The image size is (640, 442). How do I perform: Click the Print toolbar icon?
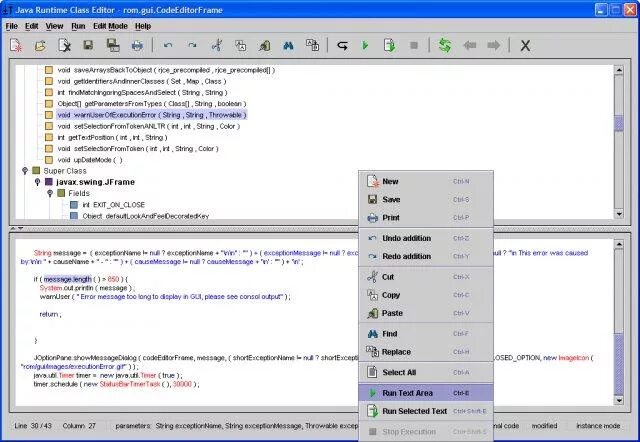[137, 45]
